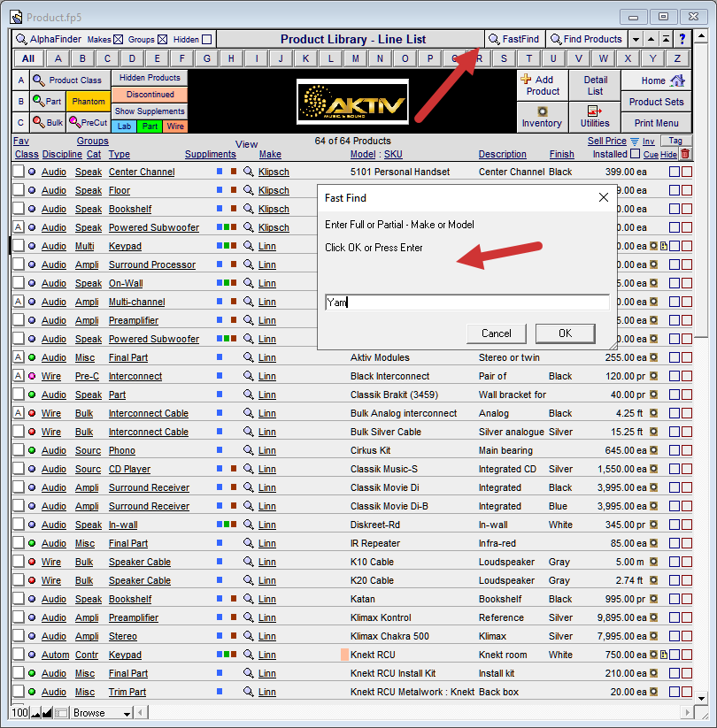This screenshot has width=717, height=728.
Task: Click the Discontinued button
Action: pyautogui.click(x=150, y=95)
